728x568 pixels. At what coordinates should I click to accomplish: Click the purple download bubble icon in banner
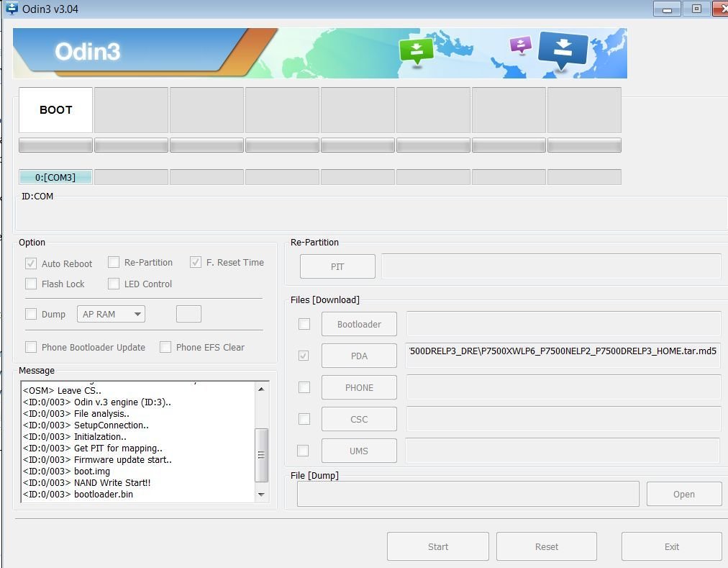pyautogui.click(x=521, y=45)
